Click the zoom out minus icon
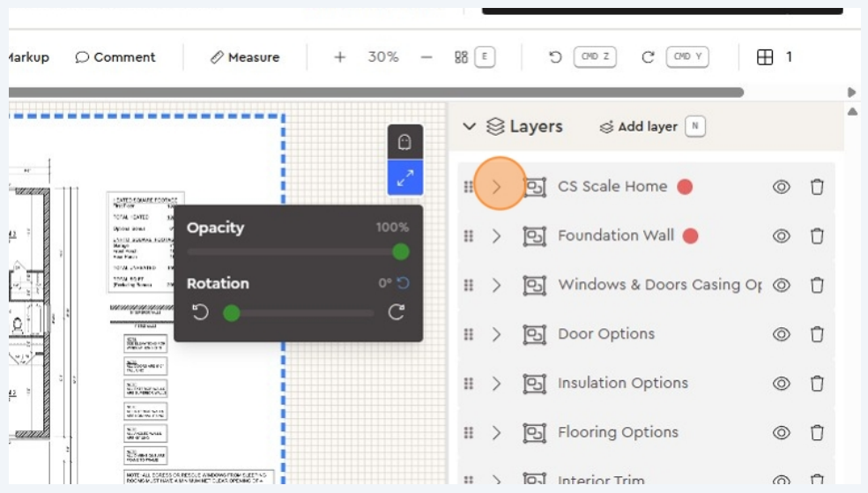This screenshot has height=493, width=868. pos(427,57)
